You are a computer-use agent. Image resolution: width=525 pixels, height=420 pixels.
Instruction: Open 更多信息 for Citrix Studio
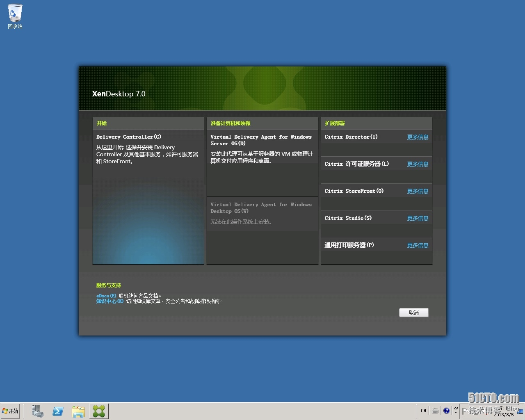click(x=418, y=219)
